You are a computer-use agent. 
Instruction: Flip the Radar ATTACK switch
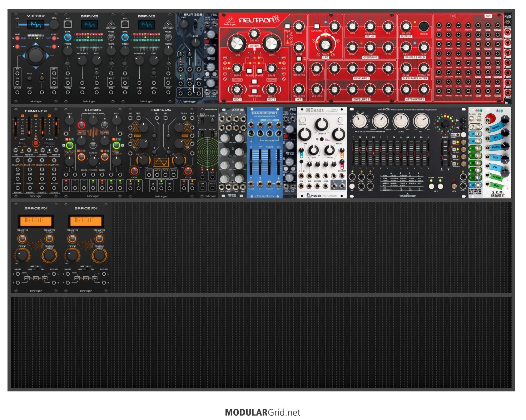coord(202,134)
